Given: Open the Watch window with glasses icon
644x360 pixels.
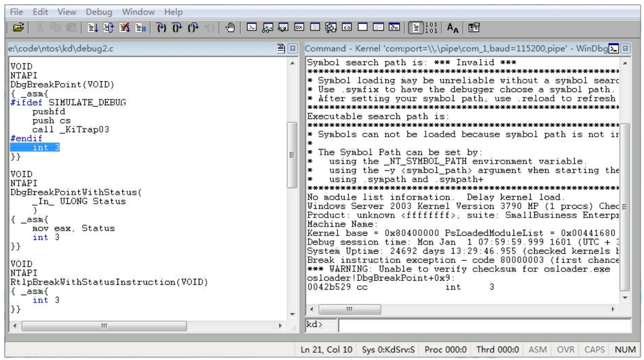Looking at the screenshot, I should point(268,27).
